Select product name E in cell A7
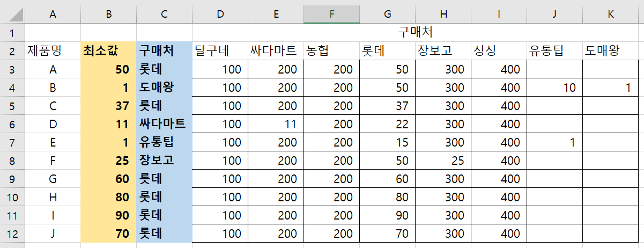644x248 pixels. (53, 142)
